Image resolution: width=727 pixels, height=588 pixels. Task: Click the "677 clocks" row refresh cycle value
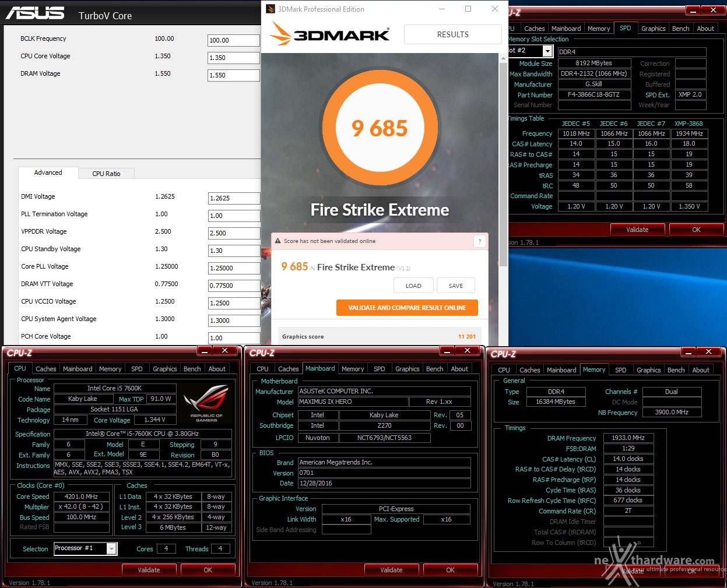coord(628,500)
